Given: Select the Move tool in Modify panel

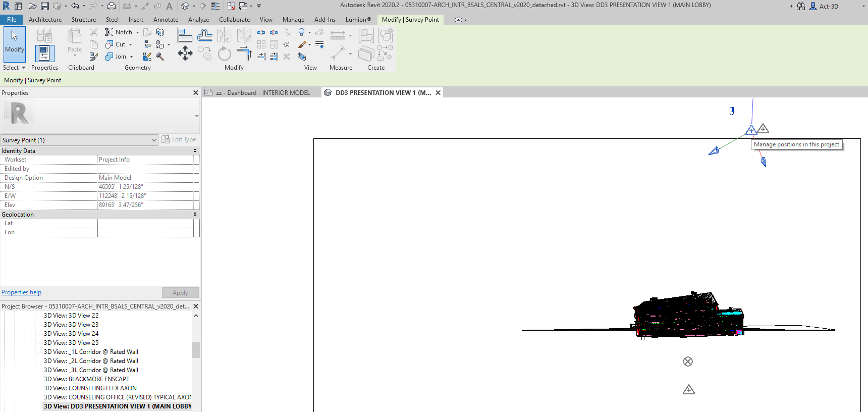Looking at the screenshot, I should coord(185,53).
